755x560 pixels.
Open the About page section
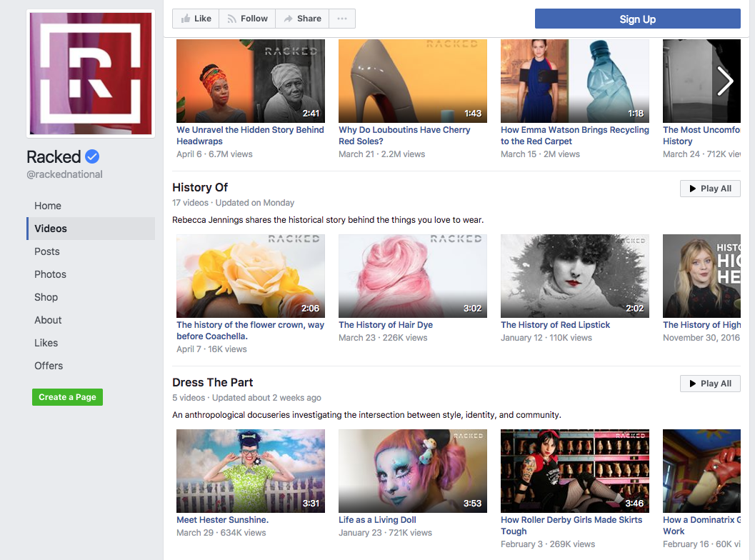pos(48,320)
